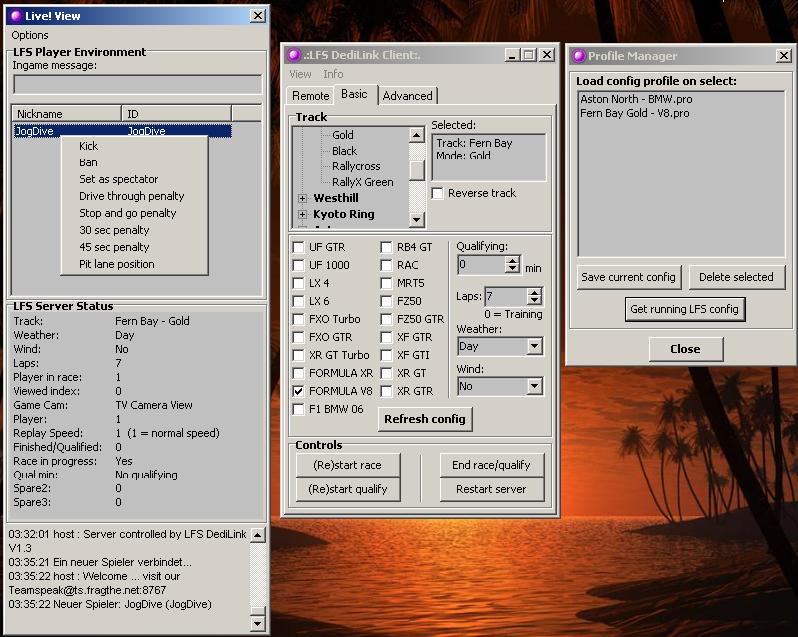798x637 pixels.
Task: Select Rallycross in the track tree
Action: pyautogui.click(x=356, y=166)
